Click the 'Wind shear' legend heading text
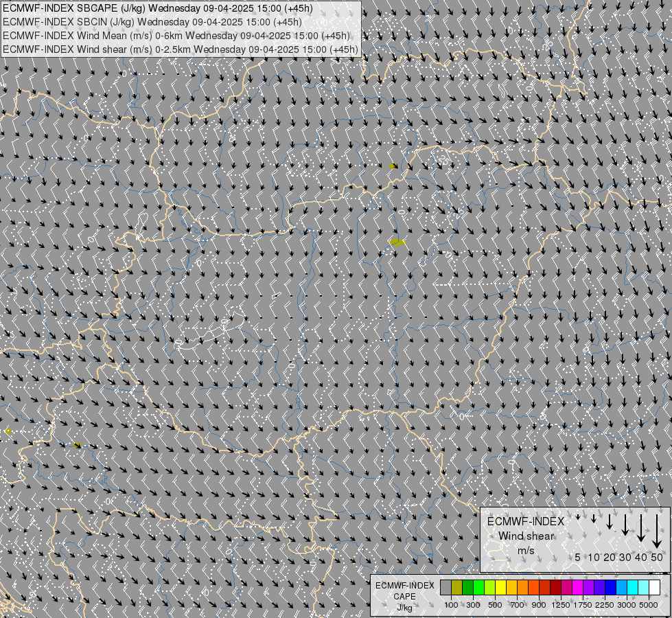 526,536
